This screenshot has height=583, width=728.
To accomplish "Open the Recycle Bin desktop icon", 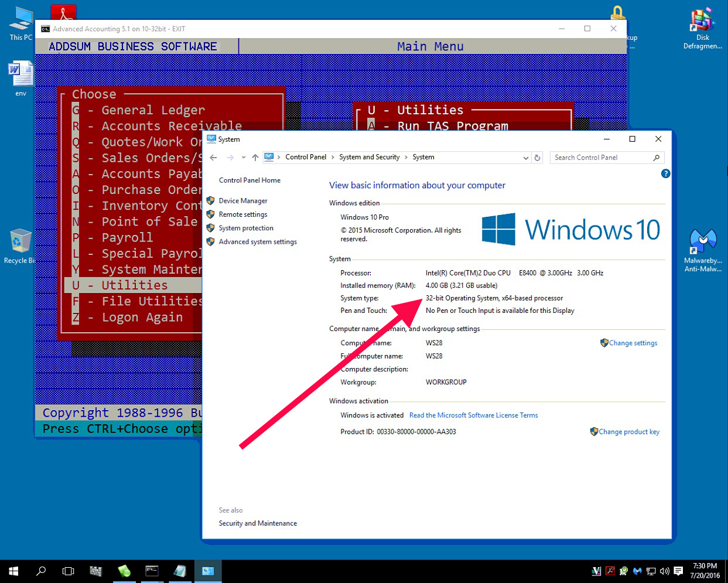I will click(20, 246).
